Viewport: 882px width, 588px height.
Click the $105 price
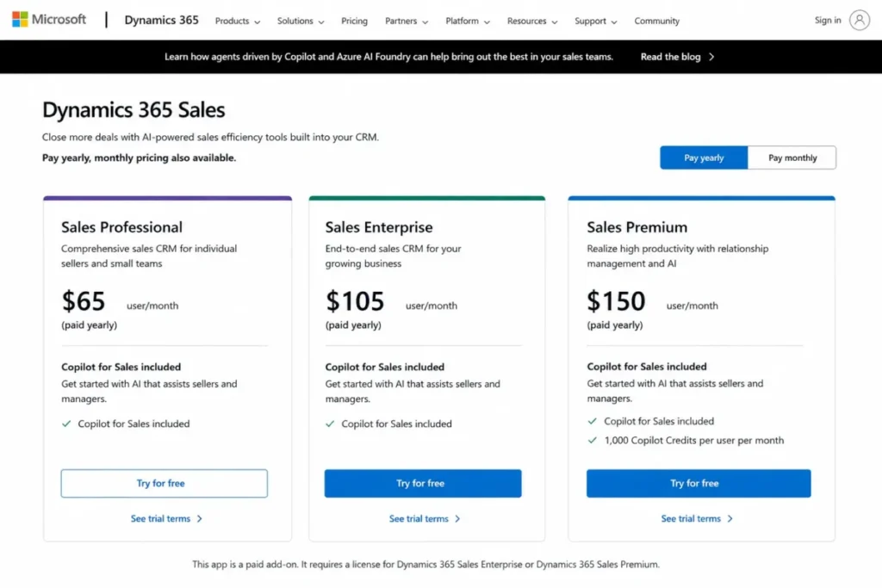click(x=355, y=301)
